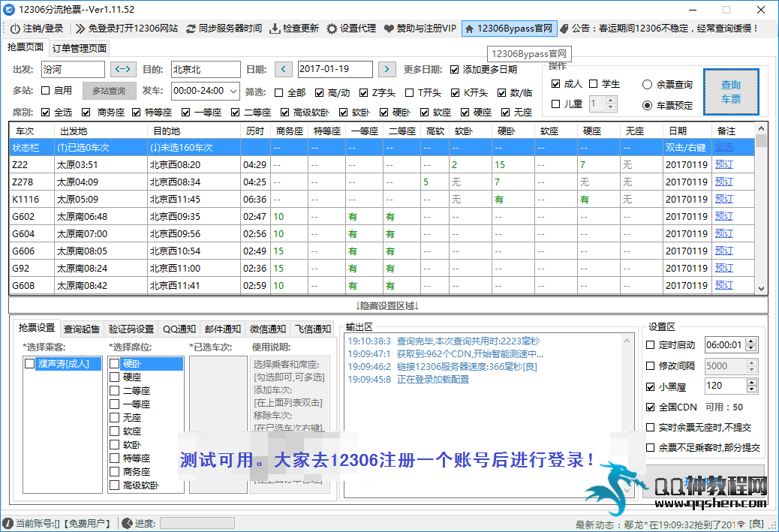Check the 全部 filter checkbox

[278, 93]
